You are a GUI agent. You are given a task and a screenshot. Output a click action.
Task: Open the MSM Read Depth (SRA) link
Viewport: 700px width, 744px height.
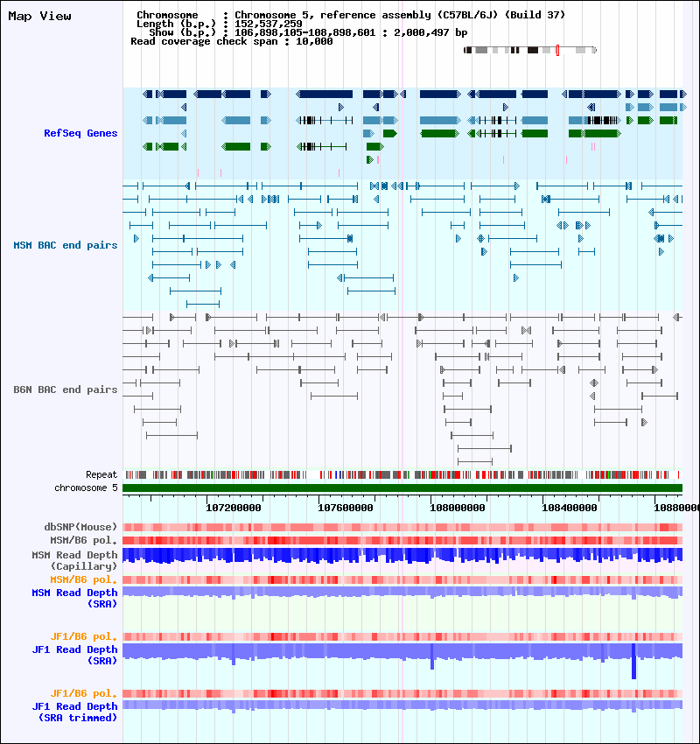pyautogui.click(x=75, y=599)
